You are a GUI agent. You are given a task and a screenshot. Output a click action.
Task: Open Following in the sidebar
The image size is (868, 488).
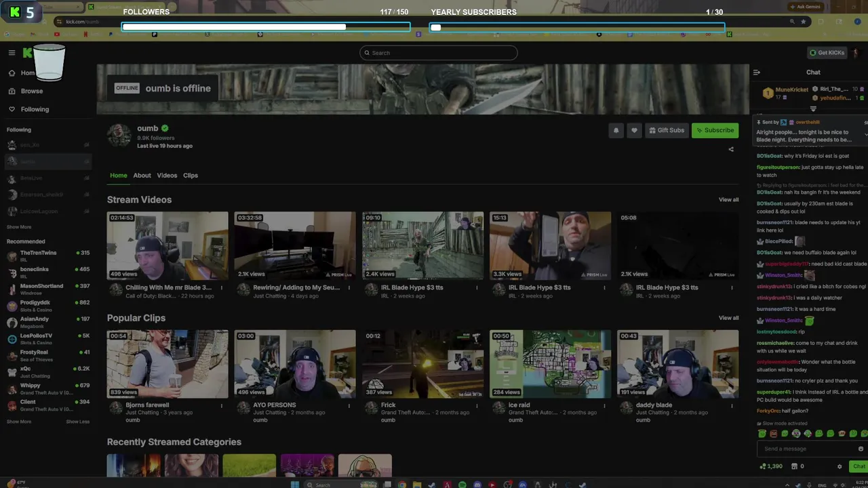coord(35,109)
